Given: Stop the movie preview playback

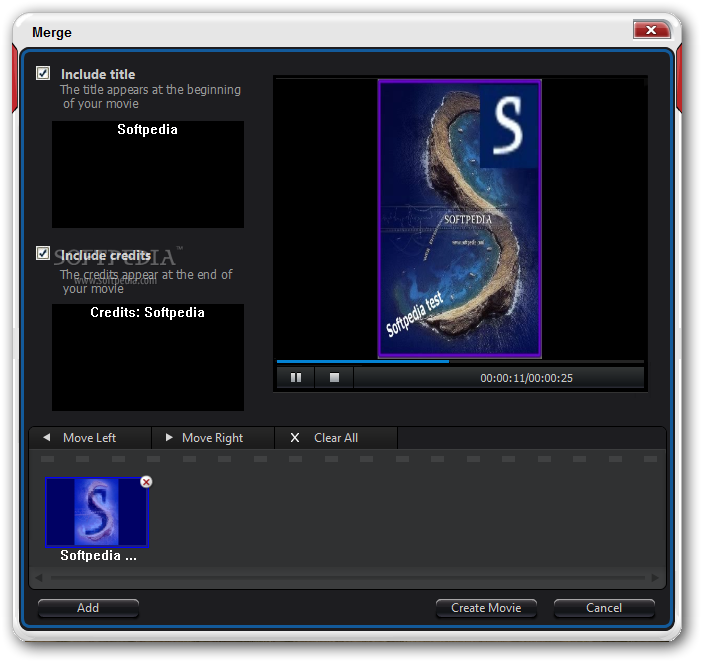Looking at the screenshot, I should click(334, 378).
